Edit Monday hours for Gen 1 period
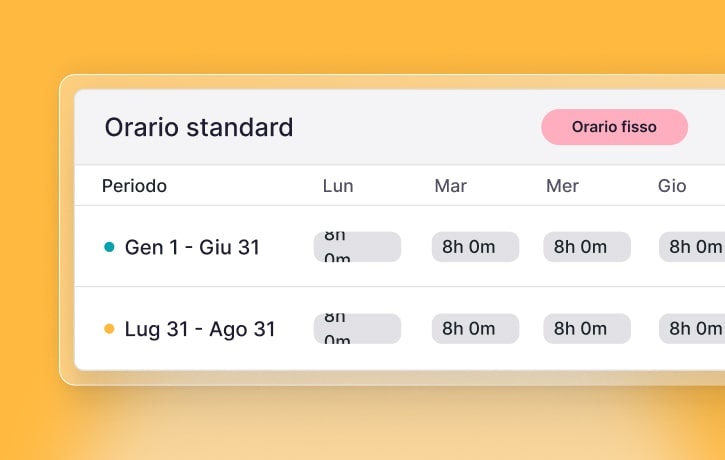The height and width of the screenshot is (460, 725). tap(357, 247)
